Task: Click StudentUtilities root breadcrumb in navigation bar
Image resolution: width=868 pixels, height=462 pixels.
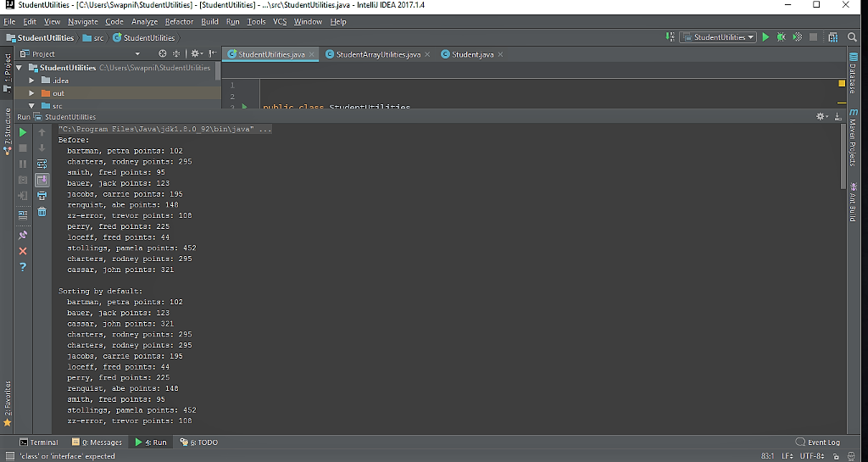Action: (40, 37)
